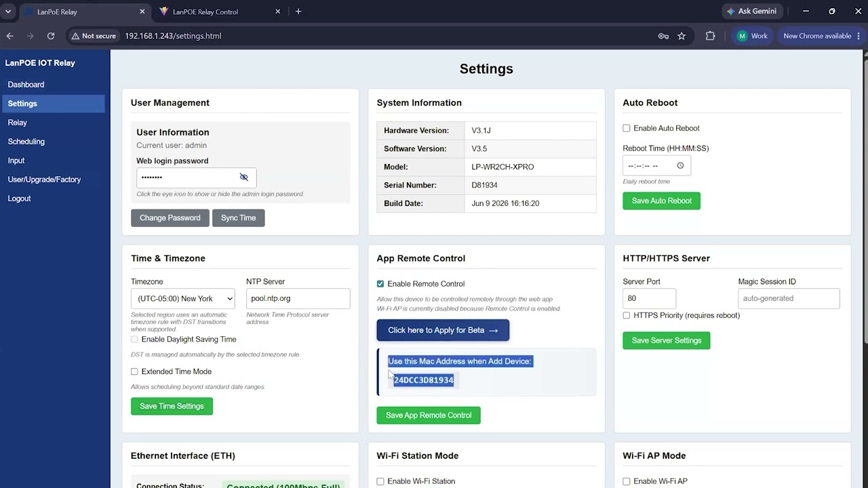Viewport: 868px width, 488px height.
Task: Toggle password visibility eye icon
Action: (x=244, y=177)
